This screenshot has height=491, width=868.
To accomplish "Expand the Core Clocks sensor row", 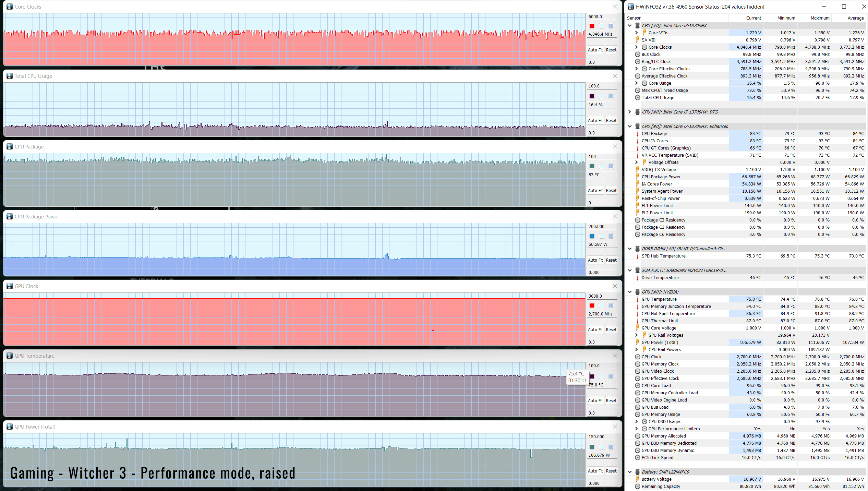I will (x=637, y=47).
